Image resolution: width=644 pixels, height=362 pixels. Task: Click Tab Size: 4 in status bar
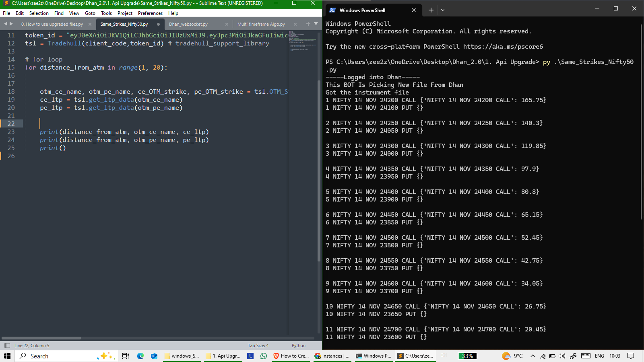(x=258, y=346)
